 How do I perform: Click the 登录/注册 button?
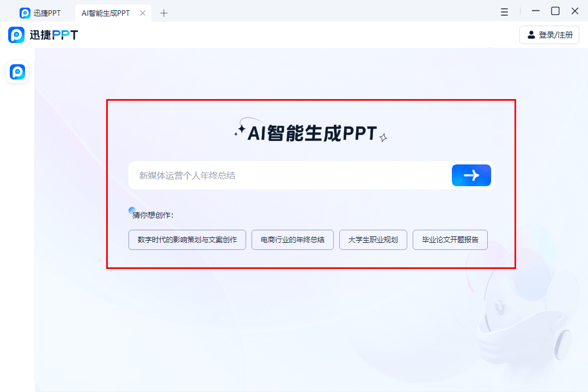coord(549,34)
